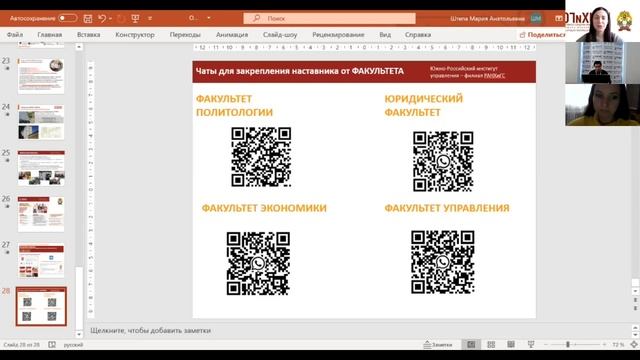Switch to the Вставка tab

(89, 35)
